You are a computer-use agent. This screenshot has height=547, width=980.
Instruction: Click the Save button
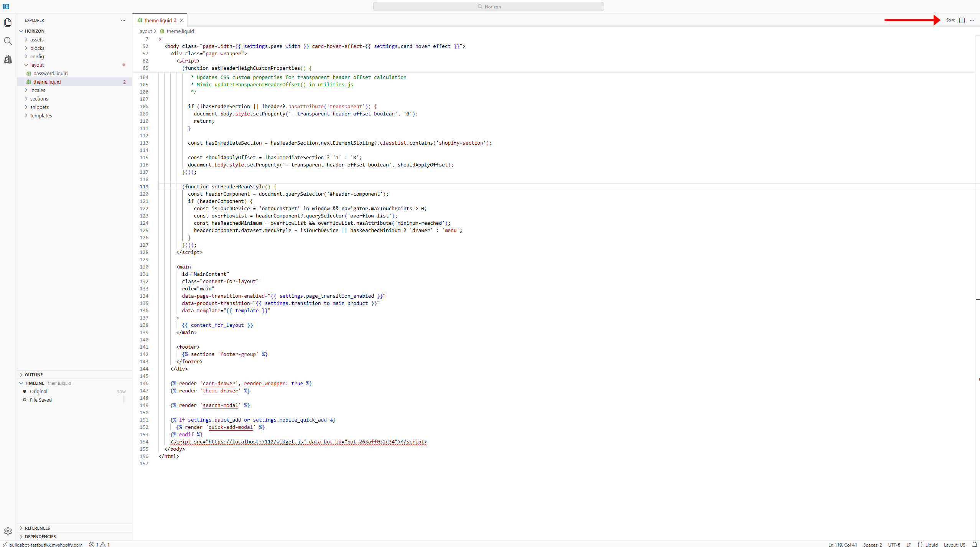coord(950,20)
